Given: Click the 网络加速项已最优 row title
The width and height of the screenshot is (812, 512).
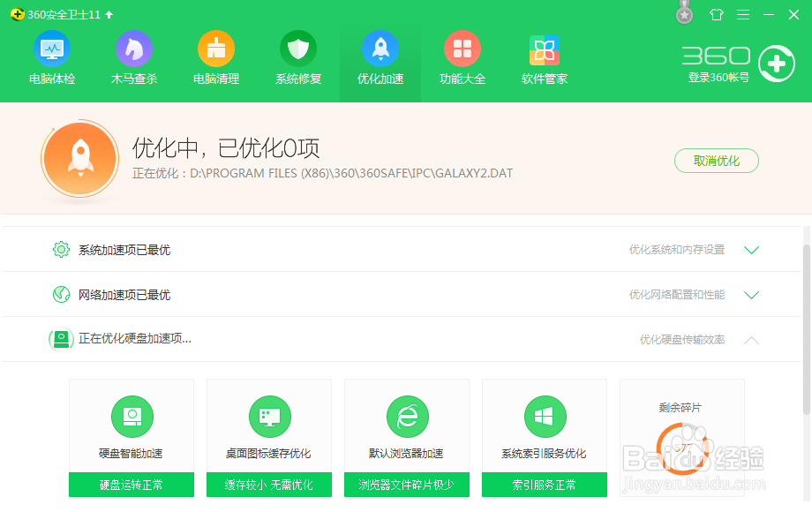Looking at the screenshot, I should 124,295.
